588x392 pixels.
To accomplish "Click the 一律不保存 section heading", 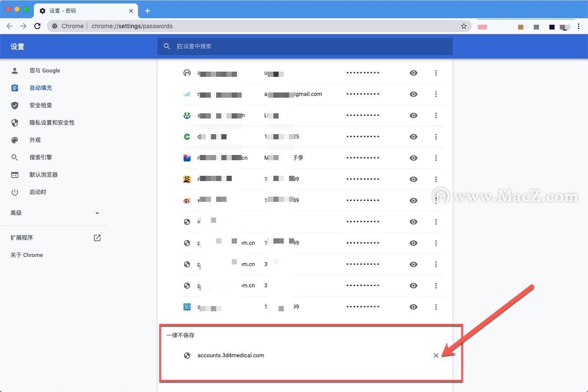I will (180, 335).
